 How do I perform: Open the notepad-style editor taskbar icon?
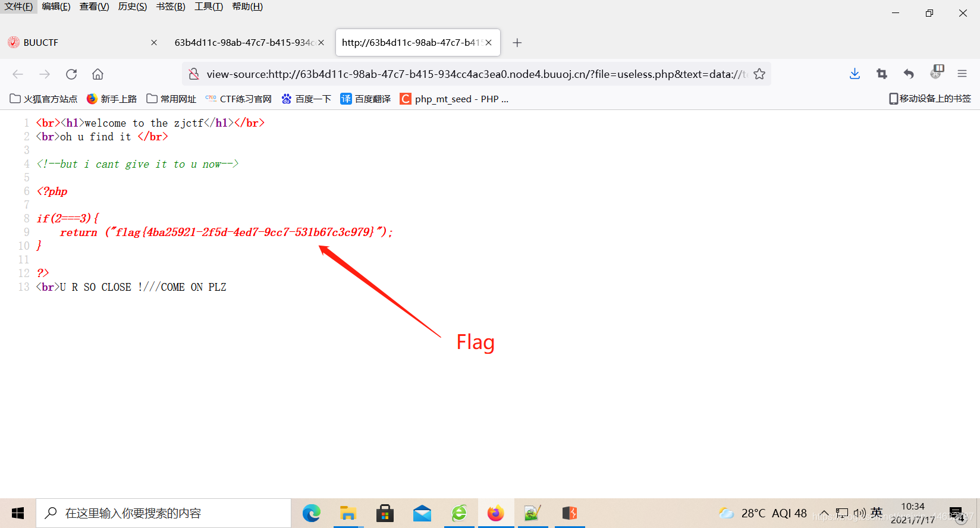click(x=532, y=513)
